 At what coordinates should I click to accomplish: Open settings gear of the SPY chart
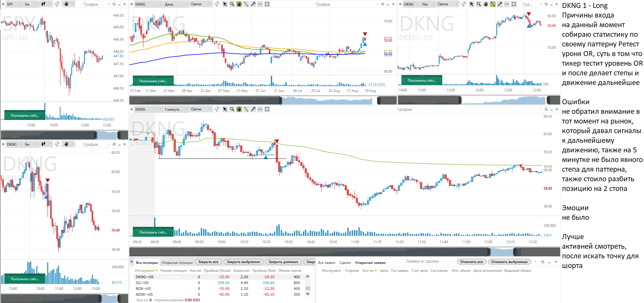coord(114,4)
